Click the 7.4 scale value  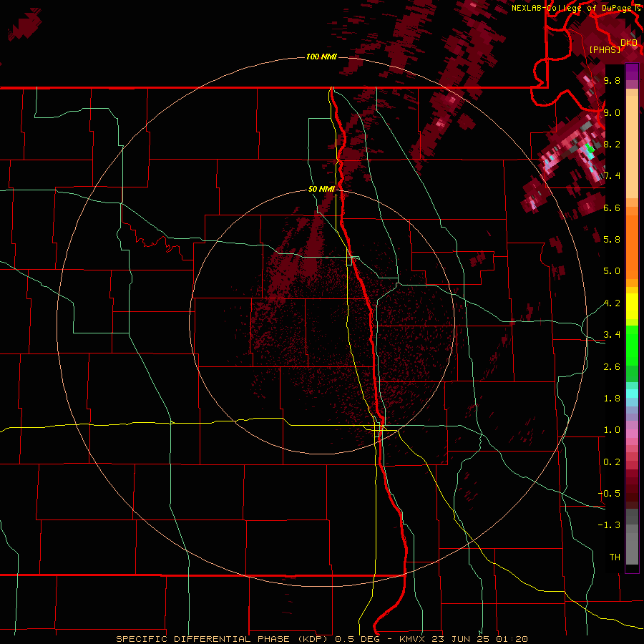(x=612, y=176)
